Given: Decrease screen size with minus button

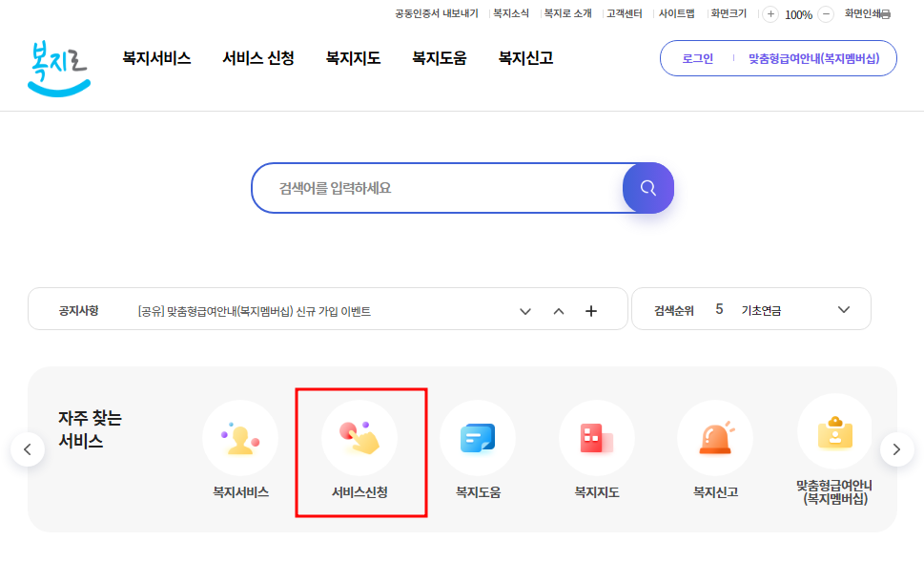Looking at the screenshot, I should pyautogui.click(x=826, y=14).
